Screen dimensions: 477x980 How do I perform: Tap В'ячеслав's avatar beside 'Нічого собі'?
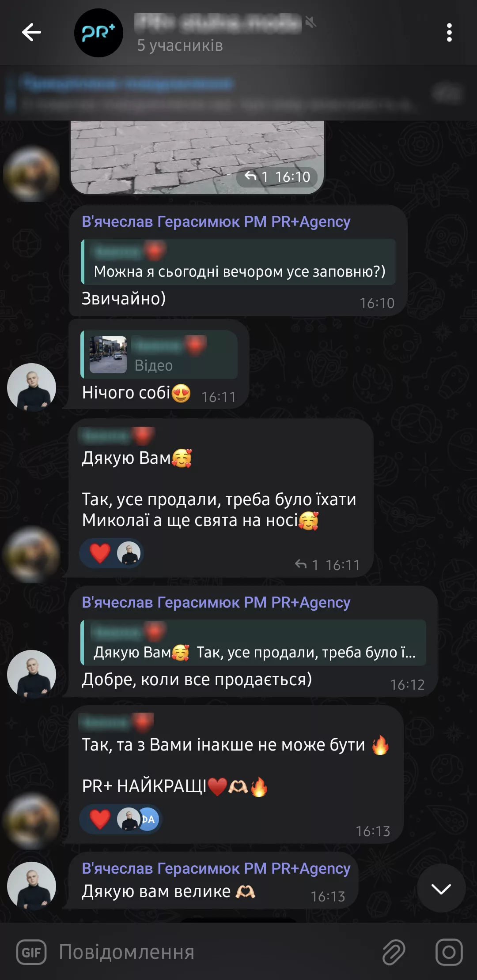click(x=31, y=387)
